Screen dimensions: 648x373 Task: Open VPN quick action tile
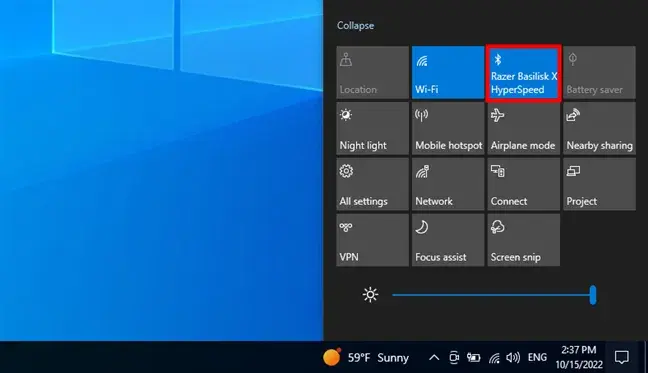pyautogui.click(x=372, y=240)
